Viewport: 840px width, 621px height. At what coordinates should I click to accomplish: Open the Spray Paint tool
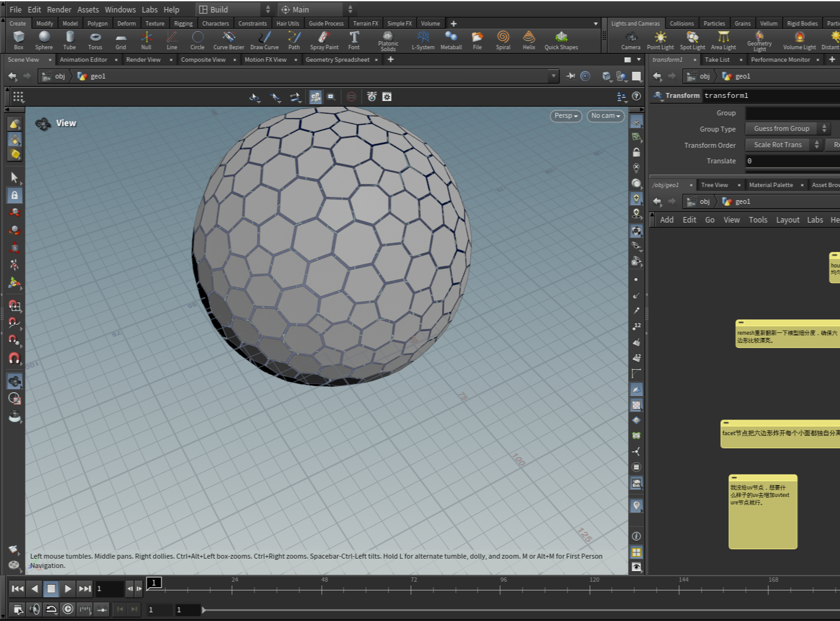(324, 41)
